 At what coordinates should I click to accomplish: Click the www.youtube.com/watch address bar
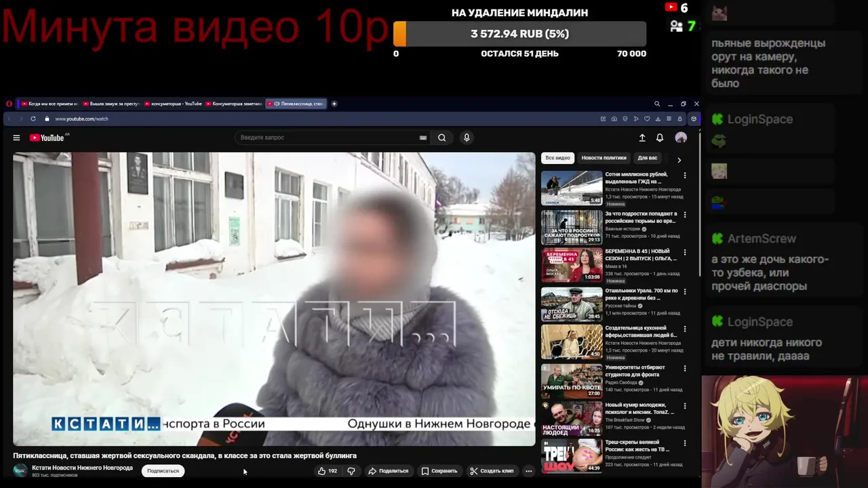tap(81, 119)
